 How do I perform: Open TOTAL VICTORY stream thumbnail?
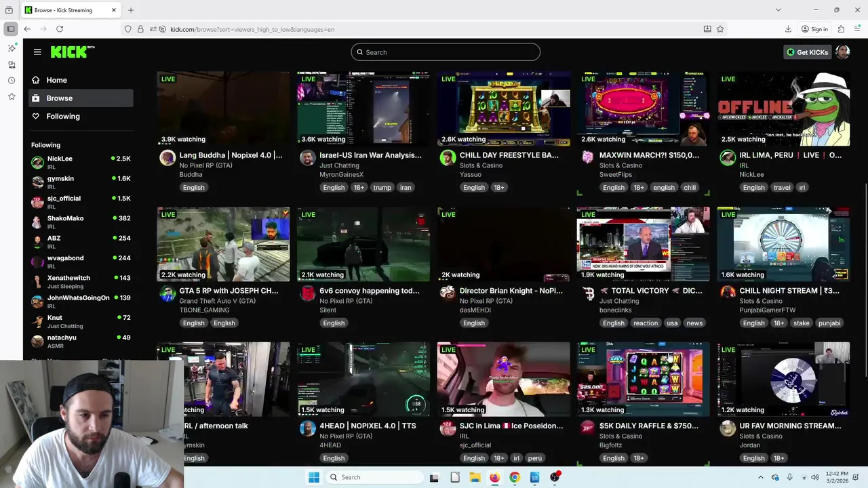coord(643,244)
